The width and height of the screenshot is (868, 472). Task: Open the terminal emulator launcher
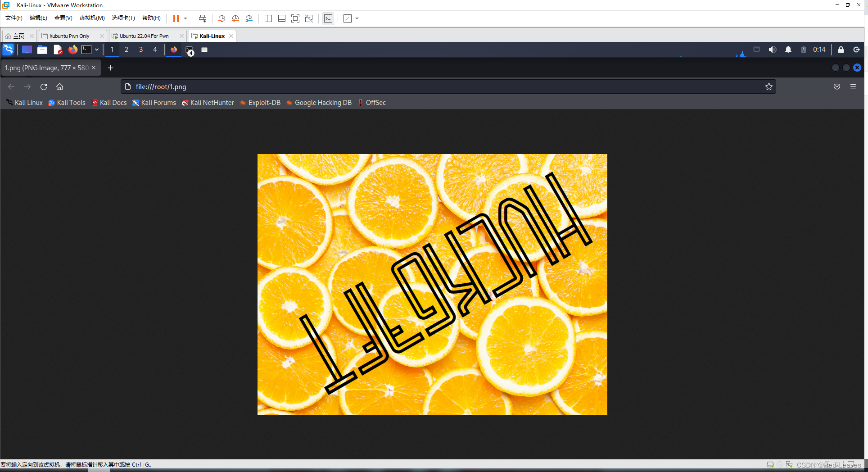pos(86,50)
